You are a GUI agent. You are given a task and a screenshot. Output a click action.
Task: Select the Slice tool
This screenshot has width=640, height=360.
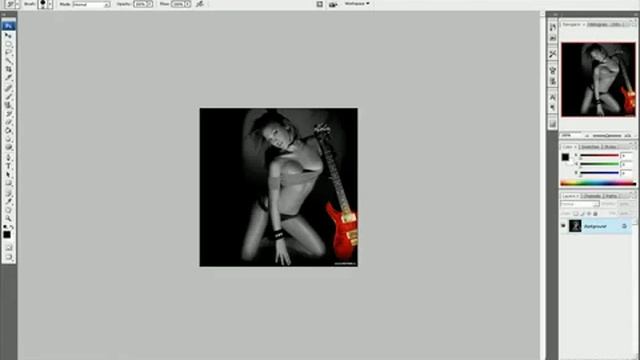click(x=8, y=78)
